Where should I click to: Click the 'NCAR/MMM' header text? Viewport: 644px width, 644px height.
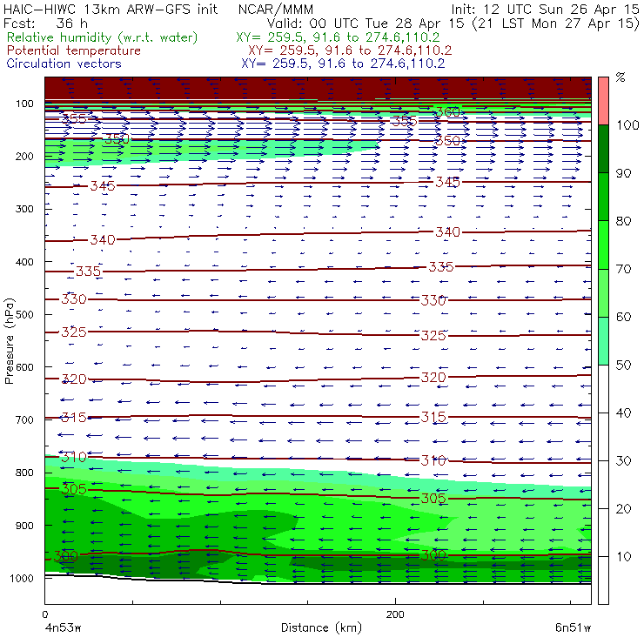(x=276, y=9)
